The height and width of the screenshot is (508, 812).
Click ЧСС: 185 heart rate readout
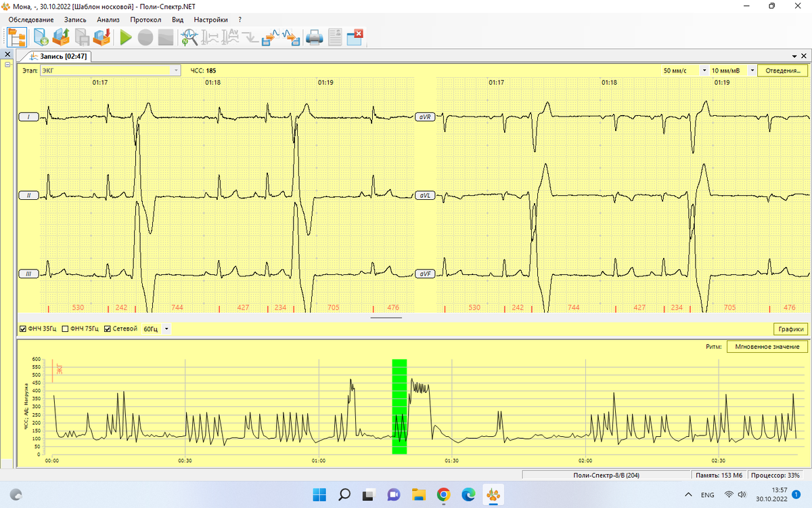click(203, 70)
